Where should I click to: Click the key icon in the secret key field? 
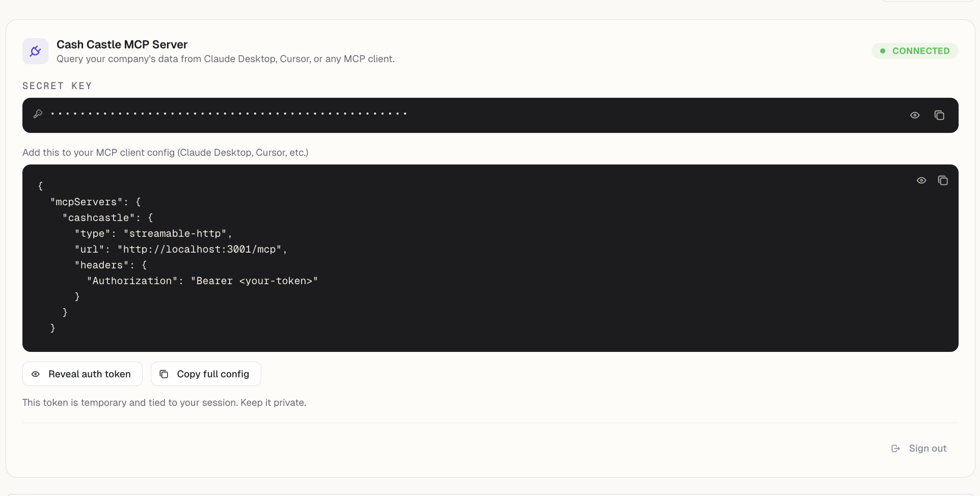pyautogui.click(x=38, y=114)
